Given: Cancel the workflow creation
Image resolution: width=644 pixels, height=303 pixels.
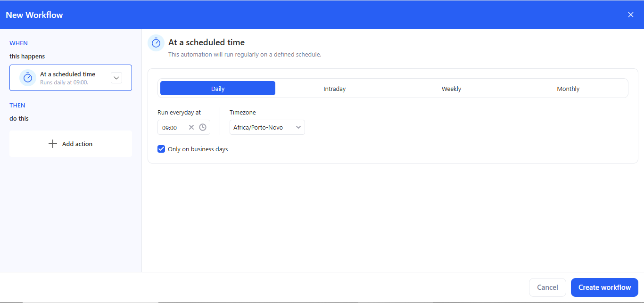Looking at the screenshot, I should 547,287.
